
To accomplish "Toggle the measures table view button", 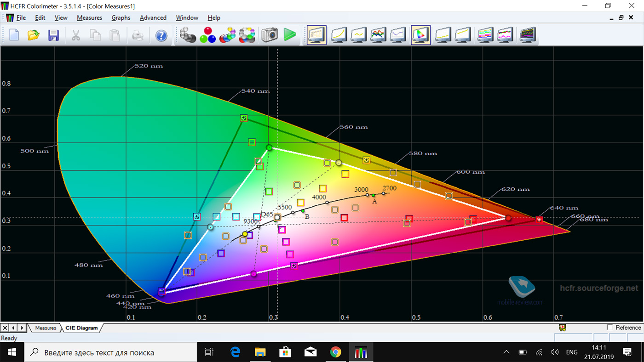I will click(x=316, y=35).
